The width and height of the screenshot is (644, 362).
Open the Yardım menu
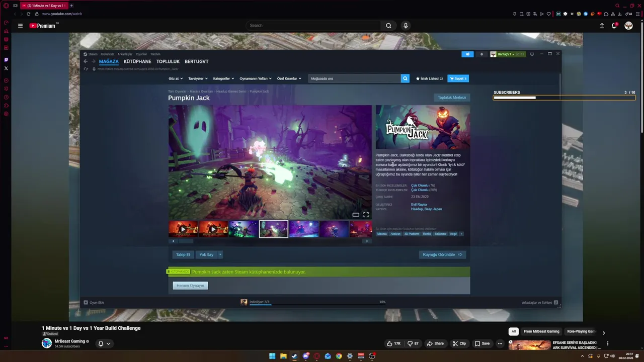(x=155, y=54)
